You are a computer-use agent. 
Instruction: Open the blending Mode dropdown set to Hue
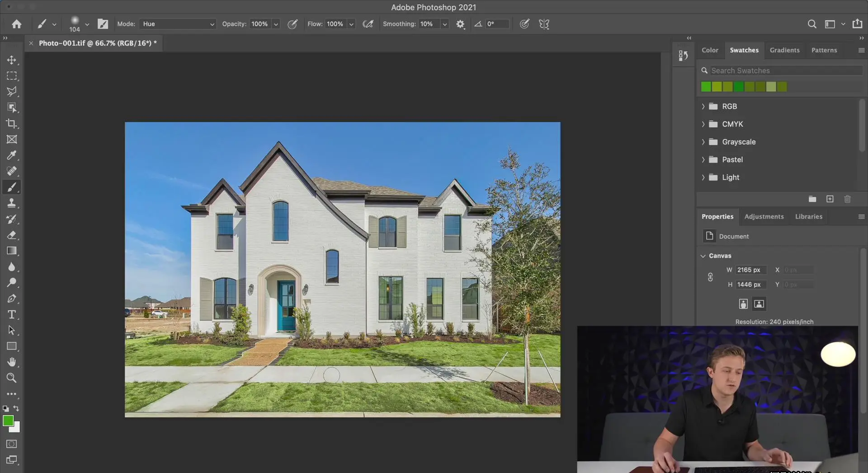(178, 24)
